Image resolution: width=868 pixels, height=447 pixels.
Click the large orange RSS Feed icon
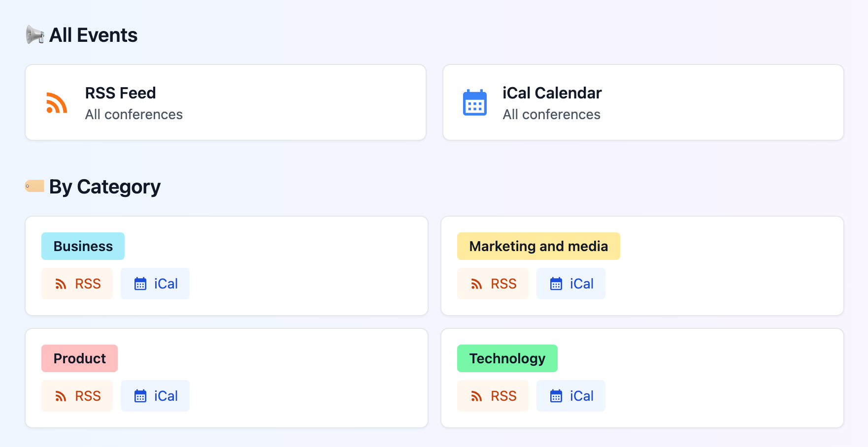pos(57,103)
